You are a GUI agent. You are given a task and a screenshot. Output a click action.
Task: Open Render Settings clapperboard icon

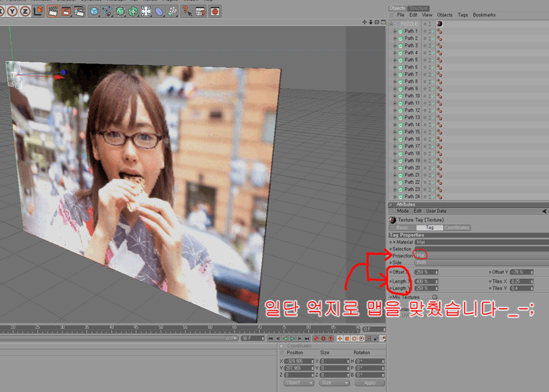80,12
